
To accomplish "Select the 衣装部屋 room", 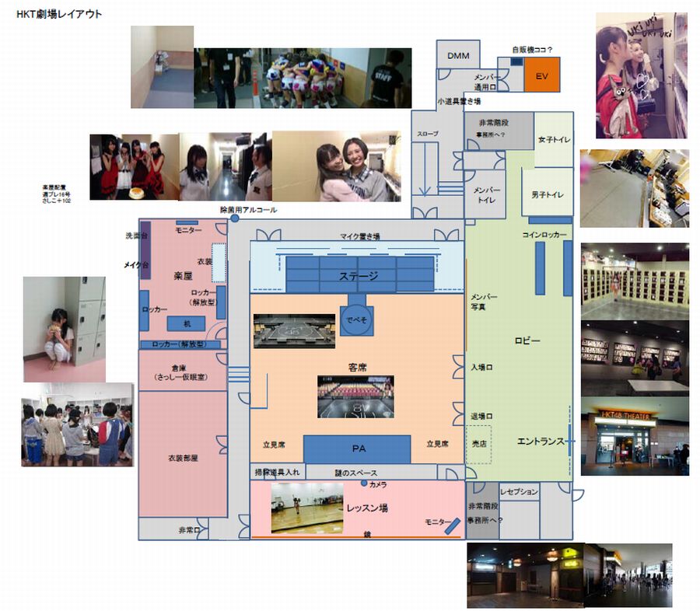I will [x=183, y=454].
